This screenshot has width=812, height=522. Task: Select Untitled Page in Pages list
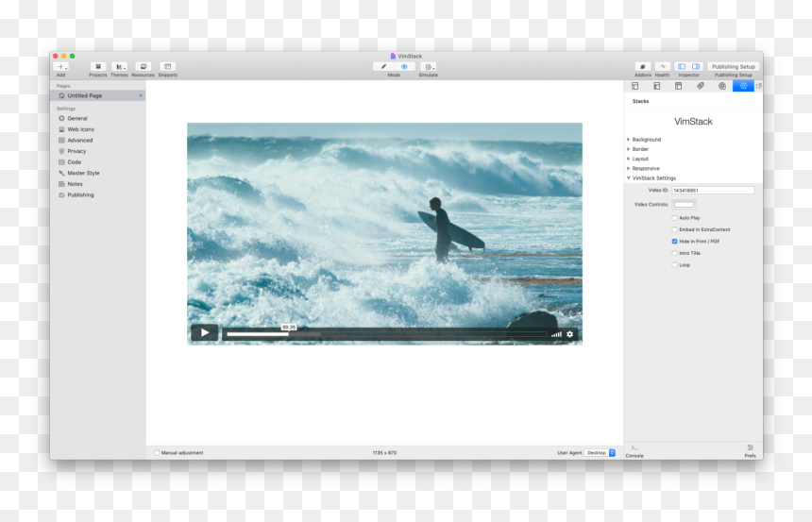point(98,95)
